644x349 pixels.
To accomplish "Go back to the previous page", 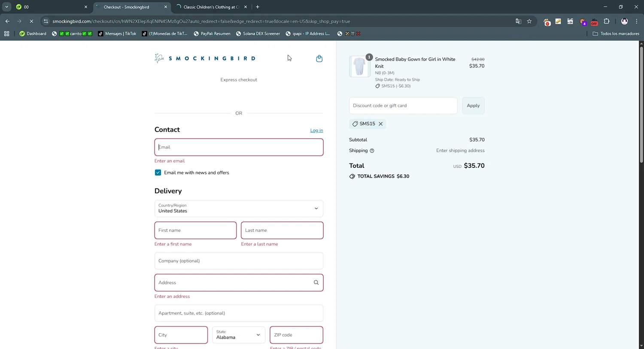I will [7, 21].
